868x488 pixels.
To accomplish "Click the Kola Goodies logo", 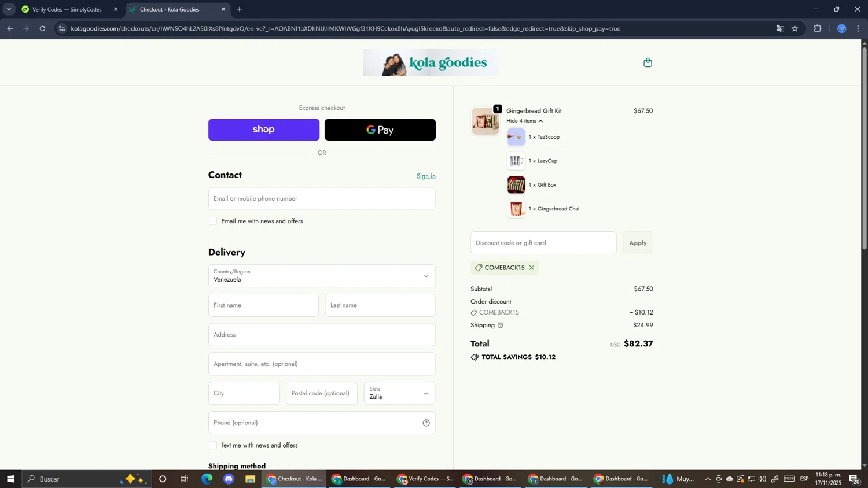I will [431, 62].
